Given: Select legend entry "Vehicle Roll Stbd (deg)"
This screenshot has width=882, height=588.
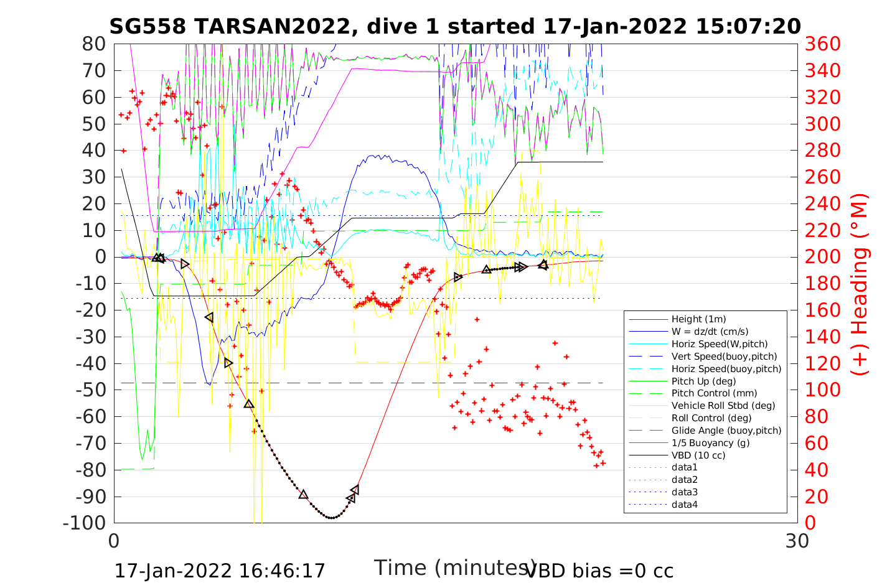Looking at the screenshot, I should click(x=723, y=406).
